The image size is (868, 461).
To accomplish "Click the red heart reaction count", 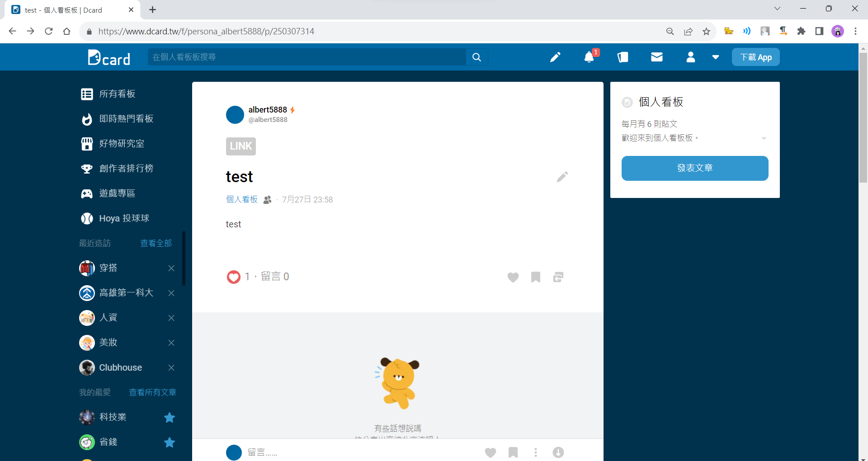I will (x=238, y=277).
